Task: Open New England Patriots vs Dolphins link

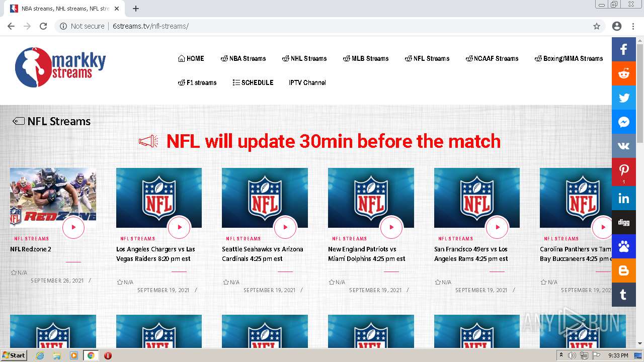Action: tap(367, 254)
